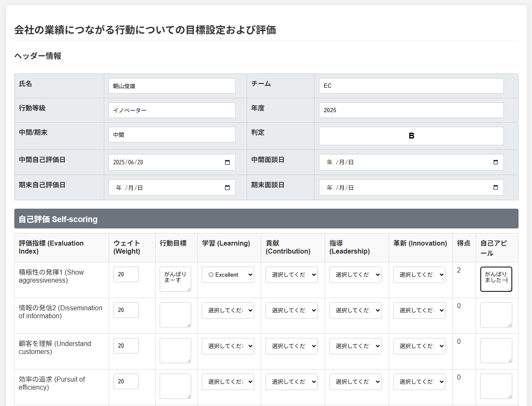This screenshot has width=532, height=406.
Task: Open the Leadership dropdown for 情報の発信2
Action: click(x=356, y=310)
